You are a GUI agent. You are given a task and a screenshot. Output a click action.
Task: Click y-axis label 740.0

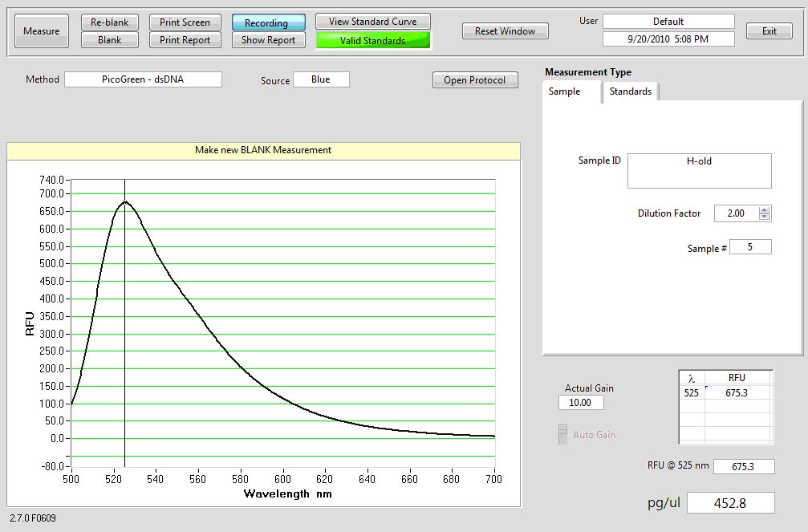(51, 180)
